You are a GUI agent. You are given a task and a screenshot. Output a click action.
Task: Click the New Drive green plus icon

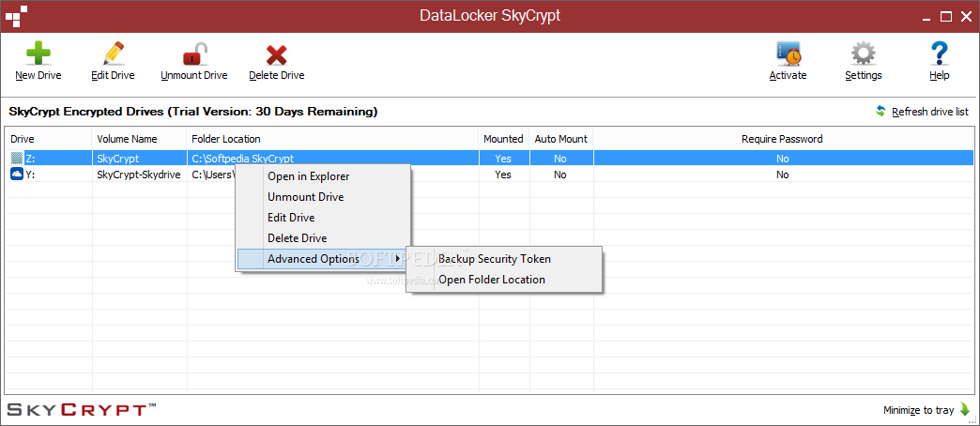pyautogui.click(x=38, y=53)
